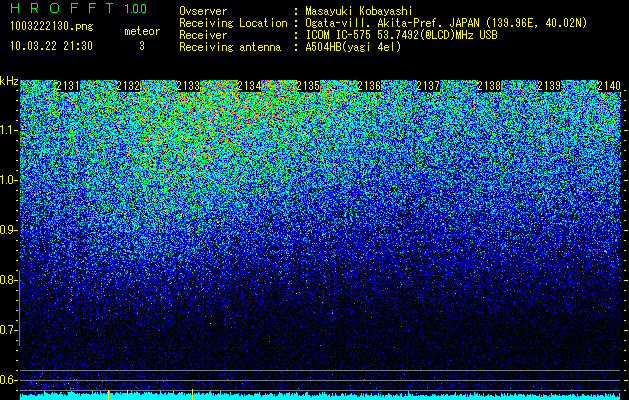The image size is (629, 400).
Task: Click the 0.7 kHz axis label
Action: (9, 330)
